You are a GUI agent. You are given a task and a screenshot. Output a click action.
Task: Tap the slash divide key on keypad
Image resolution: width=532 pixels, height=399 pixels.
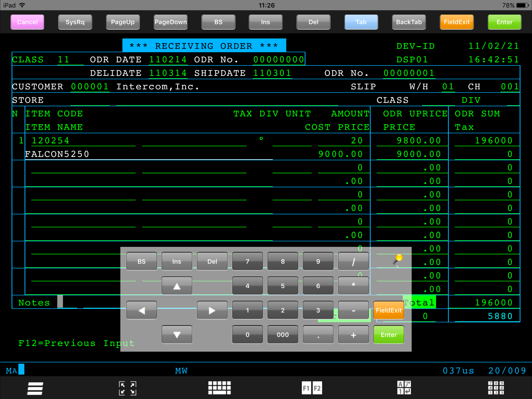(x=353, y=261)
